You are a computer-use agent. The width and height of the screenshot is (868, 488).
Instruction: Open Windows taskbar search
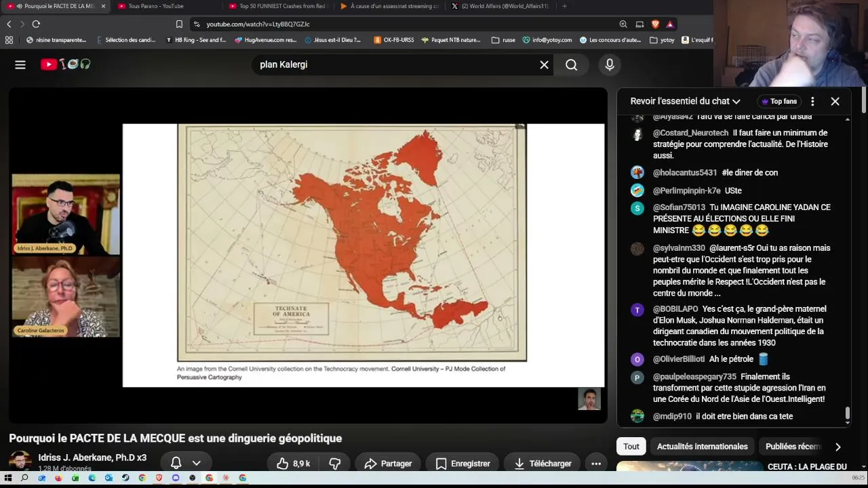pyautogui.click(x=24, y=478)
